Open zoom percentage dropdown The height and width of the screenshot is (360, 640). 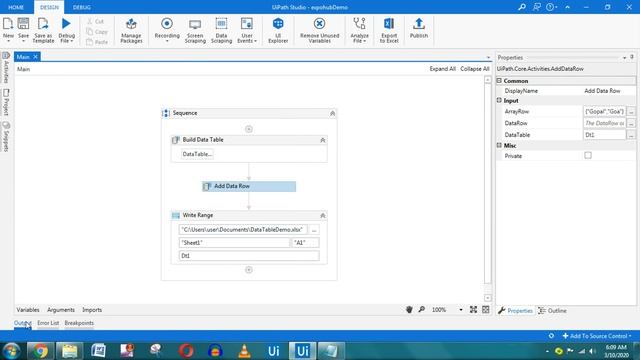click(x=461, y=310)
